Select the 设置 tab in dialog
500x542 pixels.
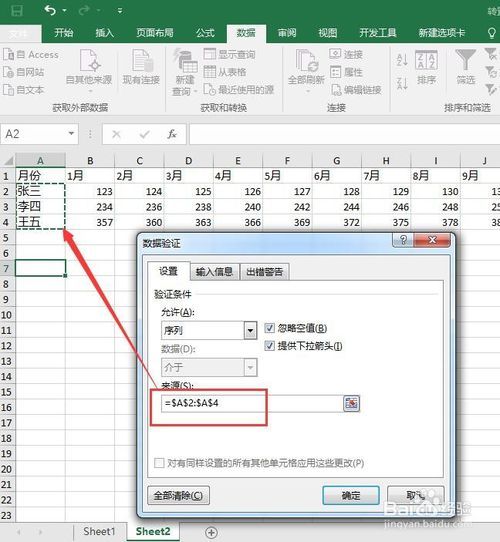[x=168, y=271]
